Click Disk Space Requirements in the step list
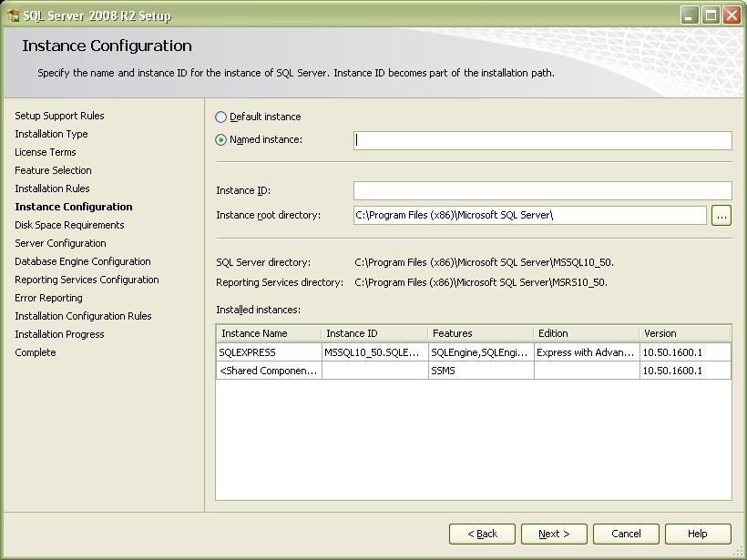 tap(69, 225)
